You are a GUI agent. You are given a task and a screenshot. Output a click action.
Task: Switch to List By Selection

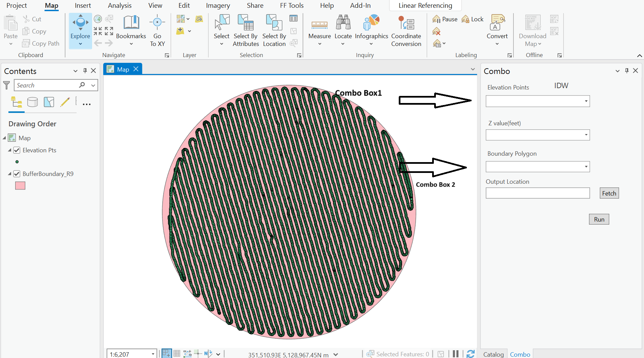coord(49,102)
